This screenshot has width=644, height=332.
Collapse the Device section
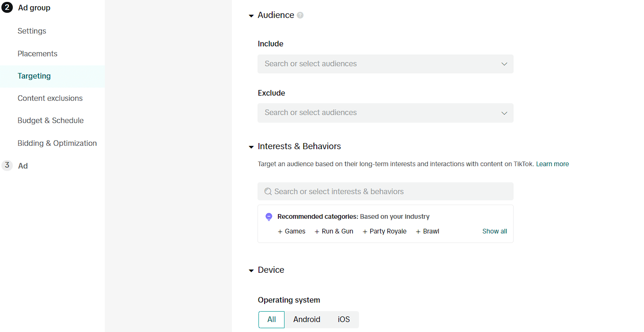(251, 270)
